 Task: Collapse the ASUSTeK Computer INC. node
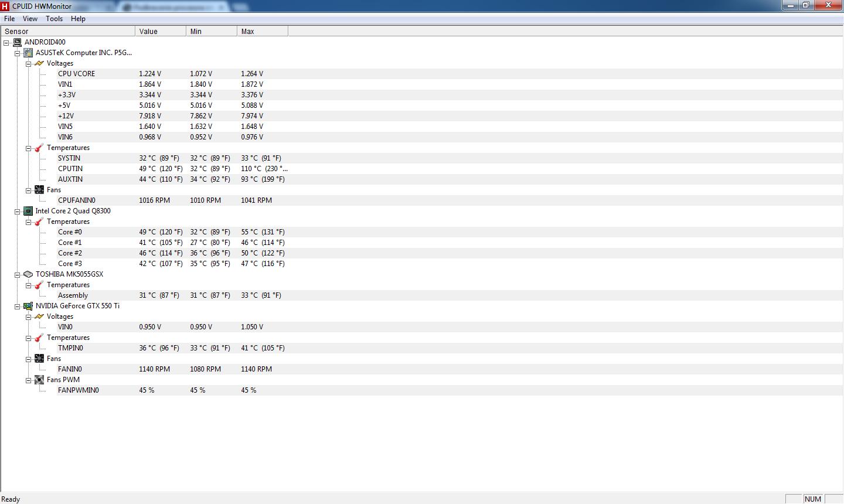[x=17, y=53]
